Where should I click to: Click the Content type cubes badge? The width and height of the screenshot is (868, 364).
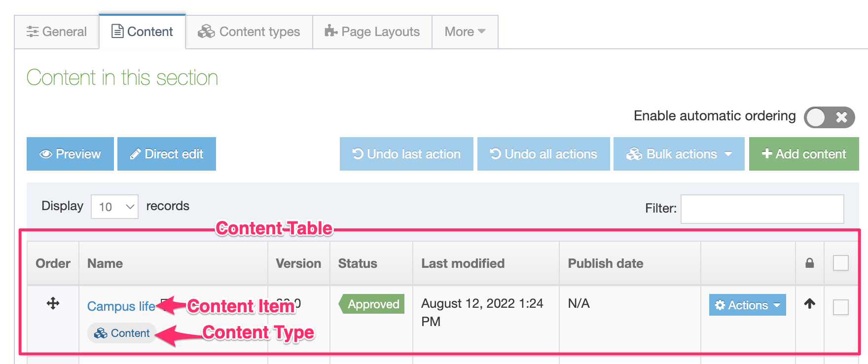tap(122, 333)
